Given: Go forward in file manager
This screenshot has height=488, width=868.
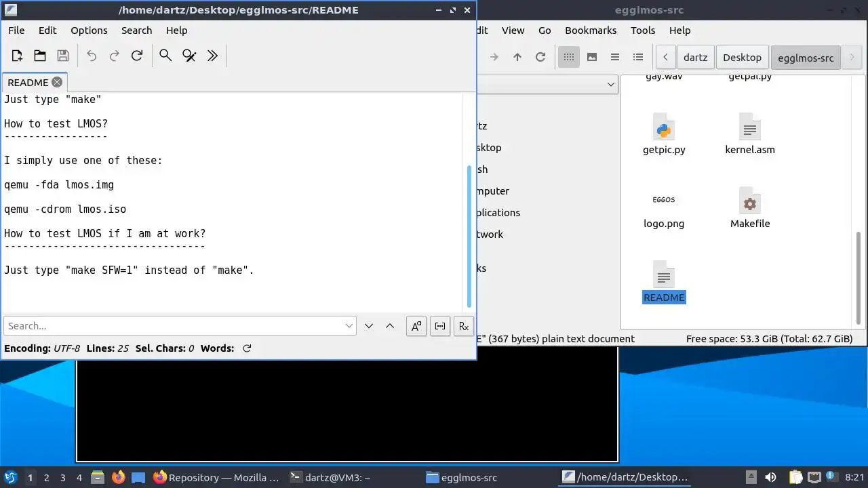Looking at the screenshot, I should pos(494,57).
